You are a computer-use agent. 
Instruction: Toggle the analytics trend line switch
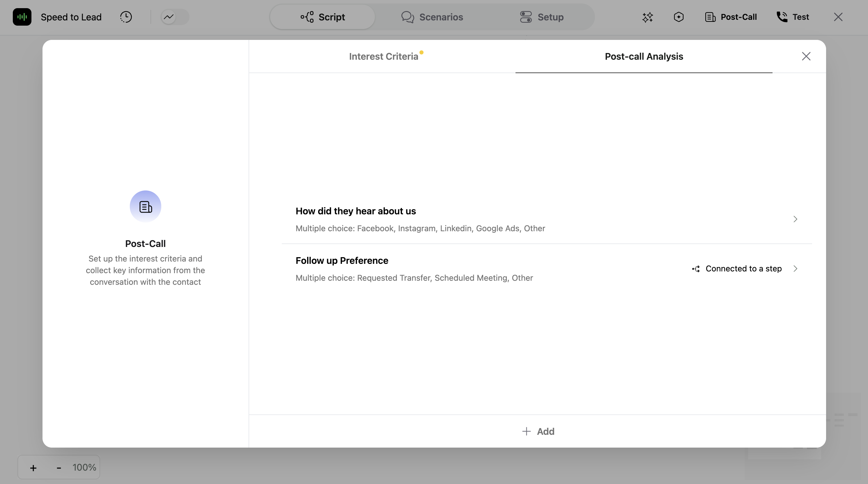175,17
